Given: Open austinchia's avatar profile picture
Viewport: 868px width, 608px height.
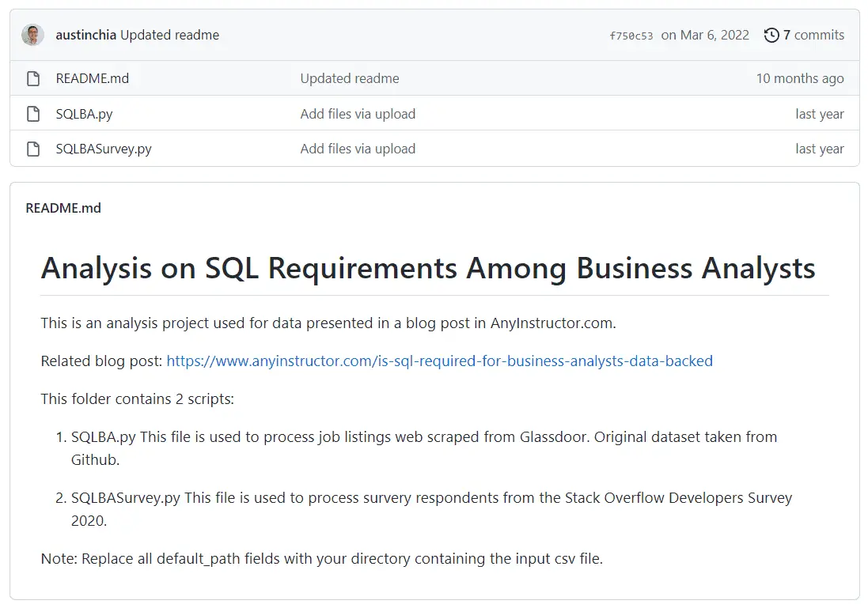Looking at the screenshot, I should tap(32, 35).
